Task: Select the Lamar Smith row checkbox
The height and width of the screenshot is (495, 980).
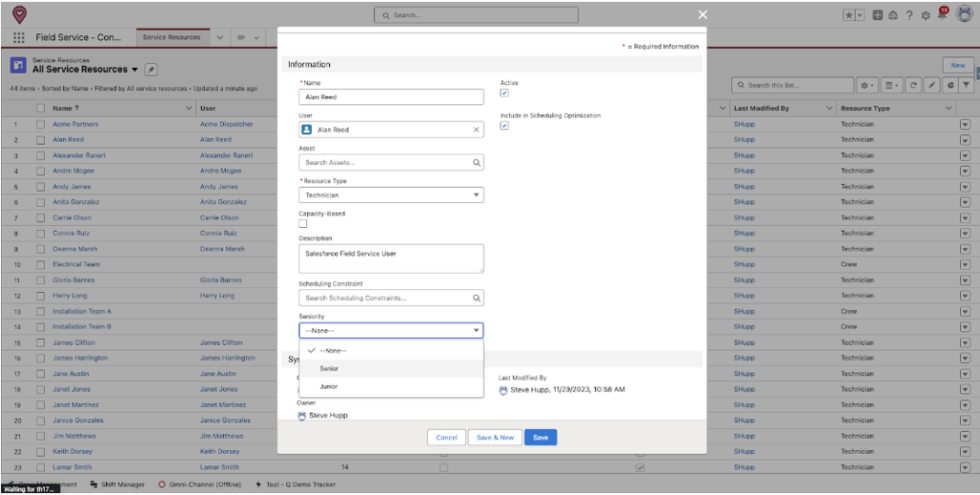Action: click(x=40, y=467)
